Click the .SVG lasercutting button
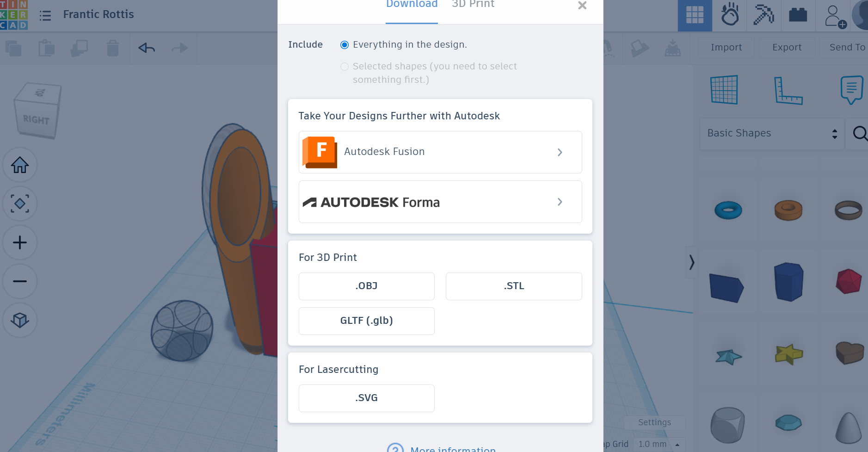 [x=366, y=398]
